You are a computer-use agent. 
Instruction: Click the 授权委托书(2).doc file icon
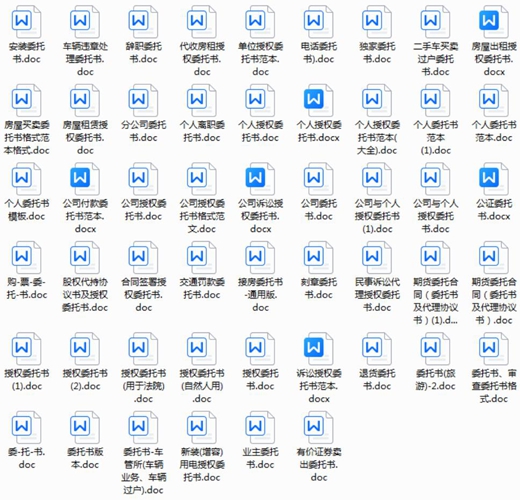coord(85,349)
